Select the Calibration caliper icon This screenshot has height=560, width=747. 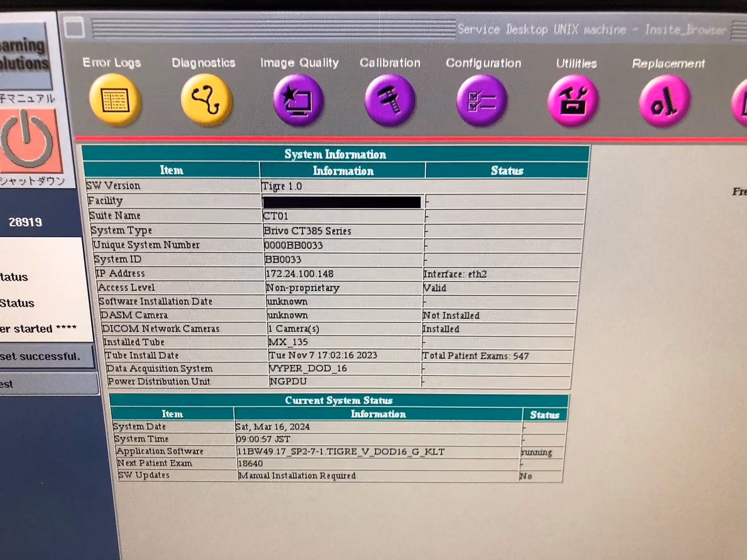tap(390, 100)
